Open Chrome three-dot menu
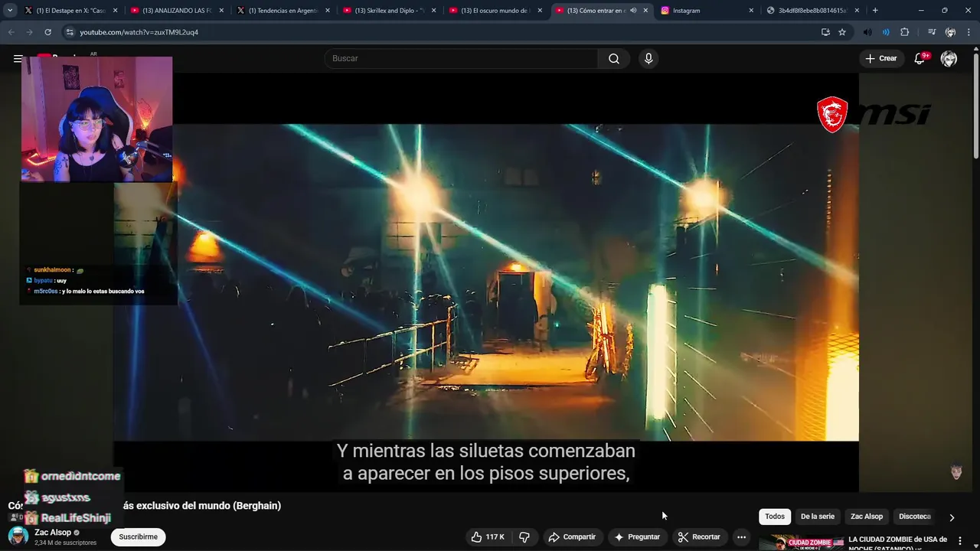This screenshot has width=980, height=551. (x=969, y=32)
